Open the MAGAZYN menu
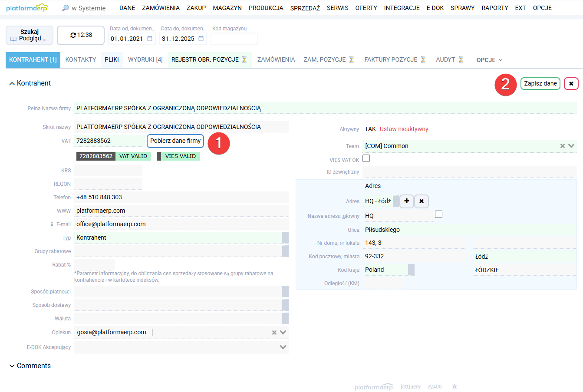The width and height of the screenshot is (583, 392). click(x=227, y=8)
